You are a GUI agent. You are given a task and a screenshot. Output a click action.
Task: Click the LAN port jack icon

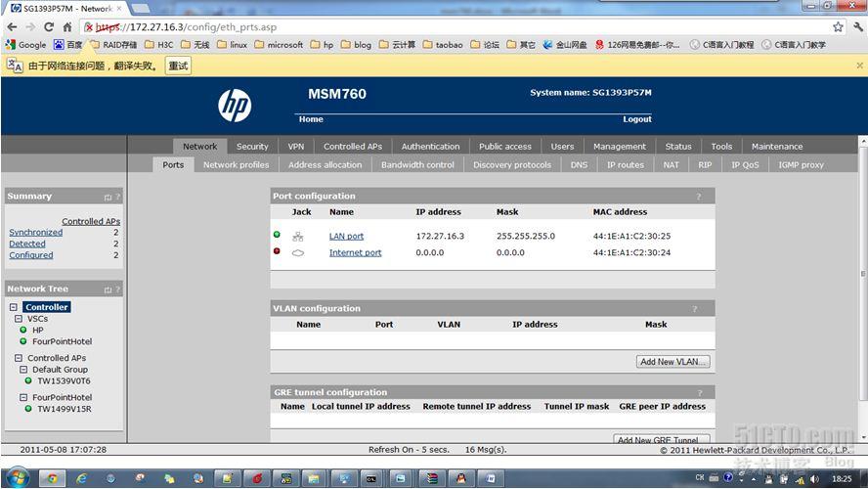[x=298, y=237]
